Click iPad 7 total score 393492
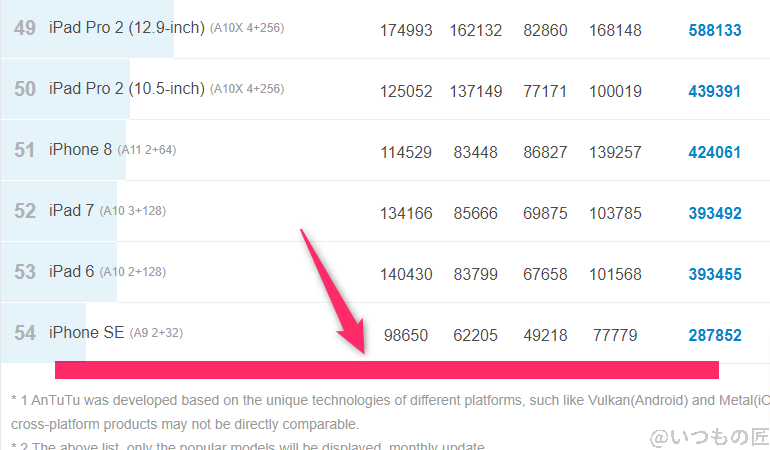Viewport: 770px width, 450px height. point(714,213)
